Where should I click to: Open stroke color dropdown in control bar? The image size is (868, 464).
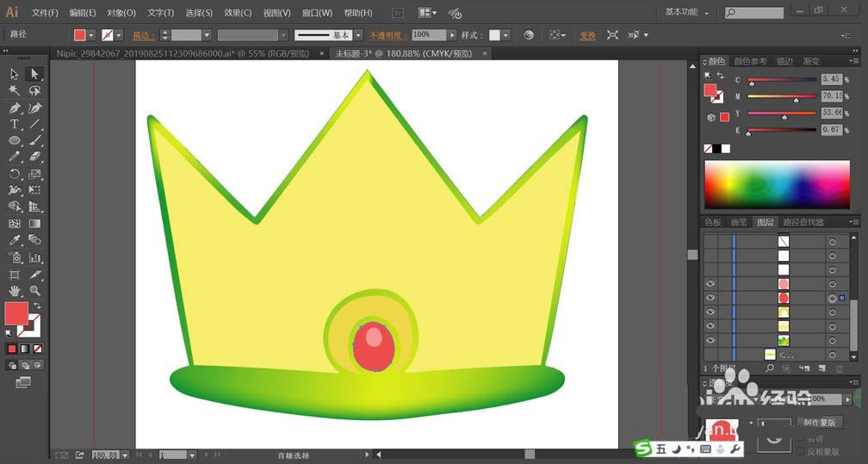(119, 35)
